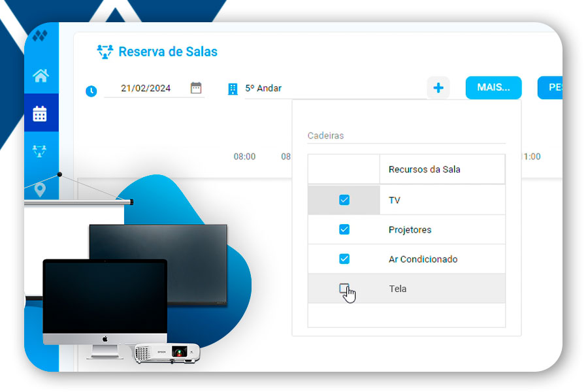Click the Ar Condicionado row label

point(423,259)
